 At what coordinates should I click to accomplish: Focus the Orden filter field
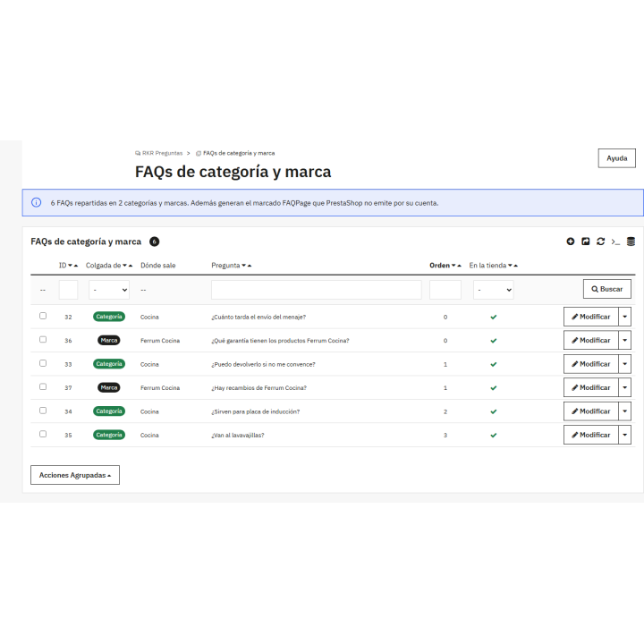click(x=445, y=290)
